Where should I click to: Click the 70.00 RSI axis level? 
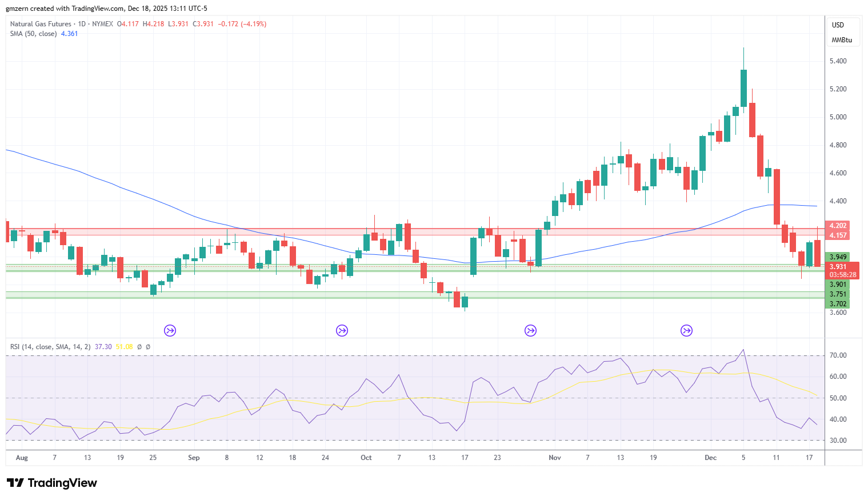(838, 355)
